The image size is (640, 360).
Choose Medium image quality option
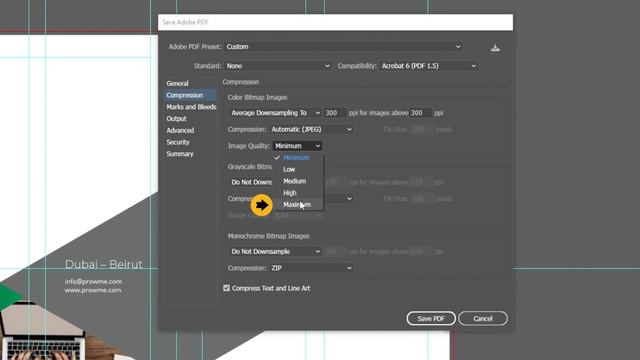(x=298, y=181)
